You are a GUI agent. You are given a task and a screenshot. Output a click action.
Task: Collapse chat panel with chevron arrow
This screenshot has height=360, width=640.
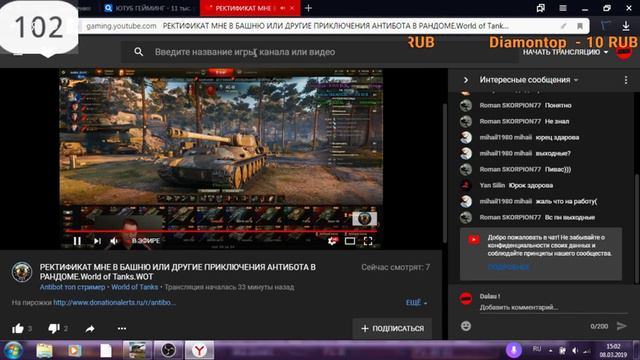466,80
